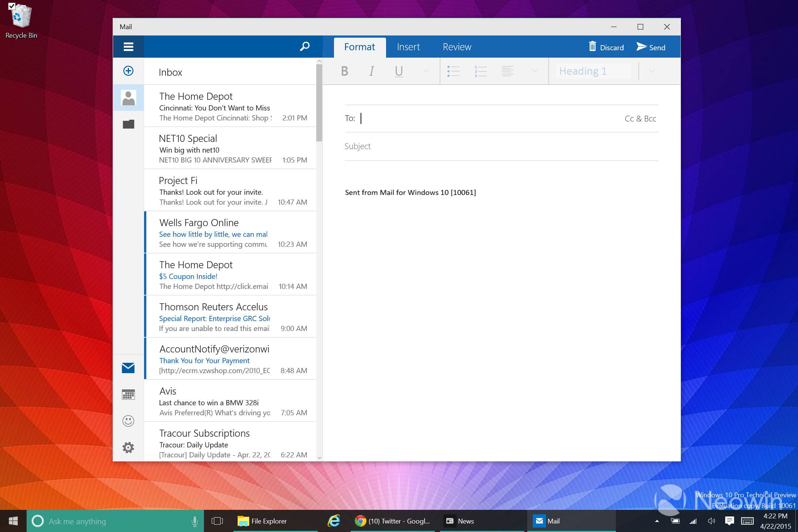
Task: Open the hamburger navigation menu
Action: click(128, 47)
